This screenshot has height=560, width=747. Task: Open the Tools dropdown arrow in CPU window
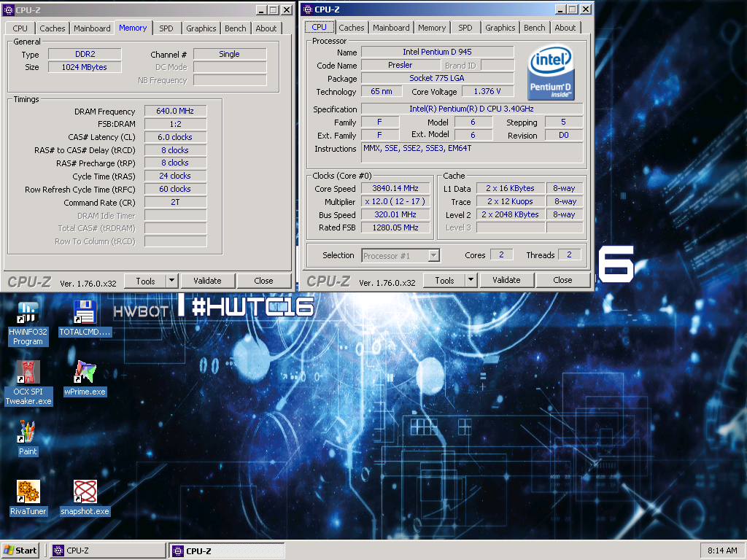pos(471,280)
